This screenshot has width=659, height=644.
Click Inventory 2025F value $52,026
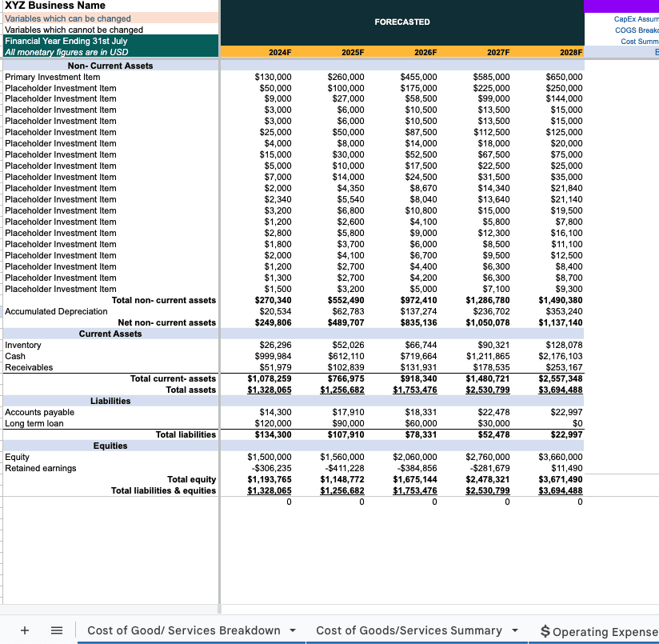[348, 345]
